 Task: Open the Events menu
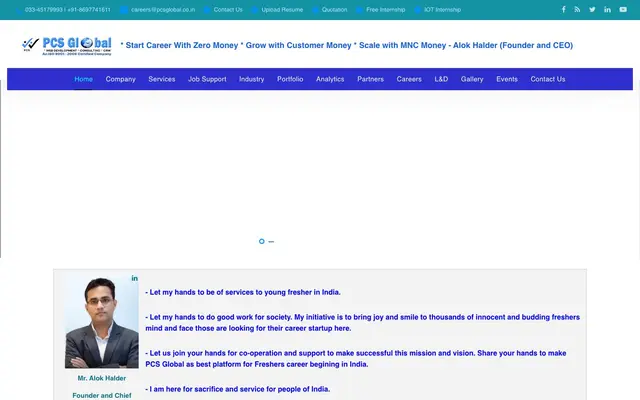coord(507,79)
